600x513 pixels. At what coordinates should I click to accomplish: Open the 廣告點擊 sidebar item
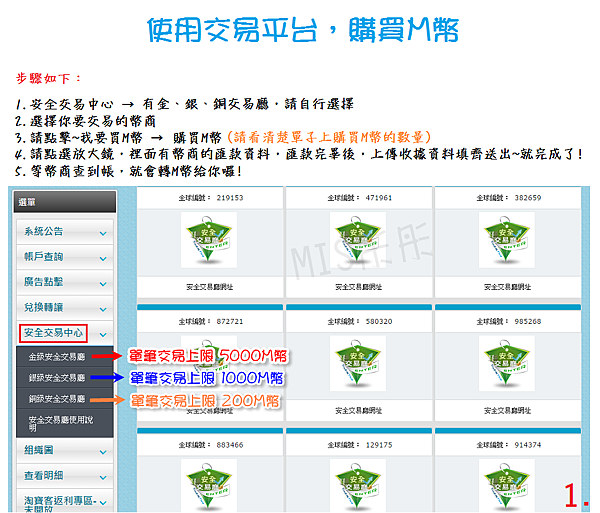65,282
